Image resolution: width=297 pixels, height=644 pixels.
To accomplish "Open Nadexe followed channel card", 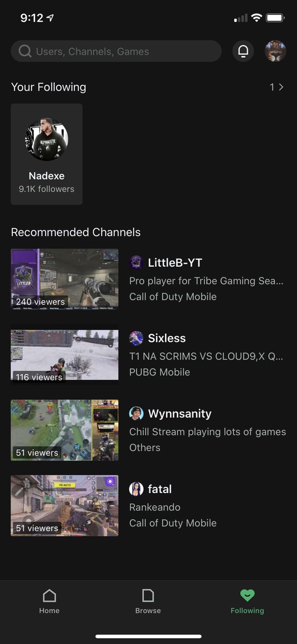I will [47, 154].
